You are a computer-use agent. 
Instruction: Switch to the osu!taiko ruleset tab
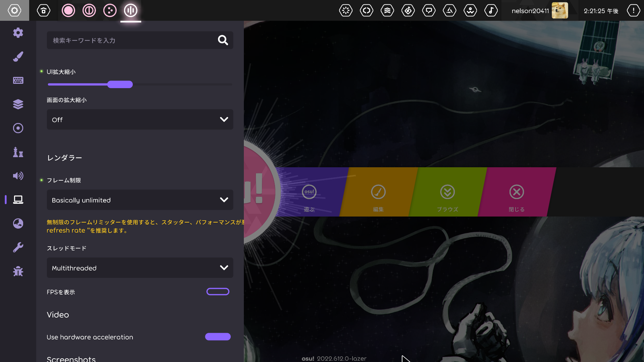tap(89, 11)
